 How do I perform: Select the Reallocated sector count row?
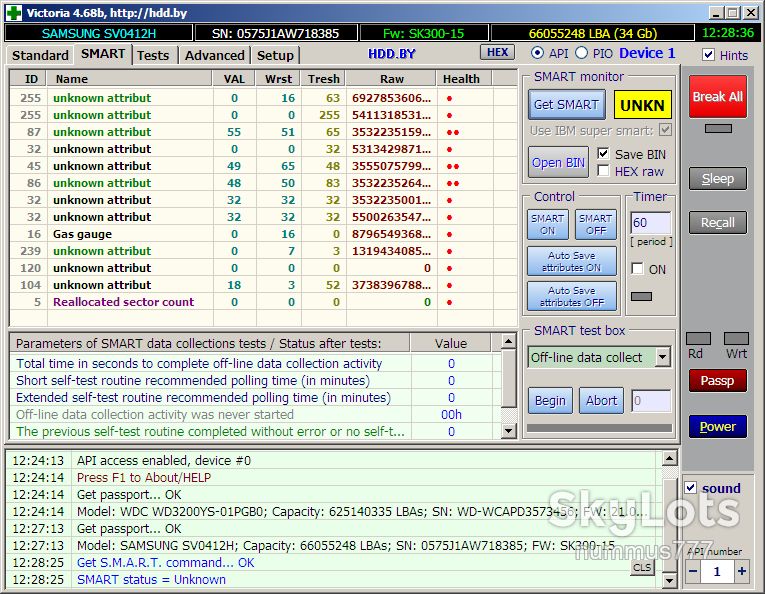[x=263, y=302]
